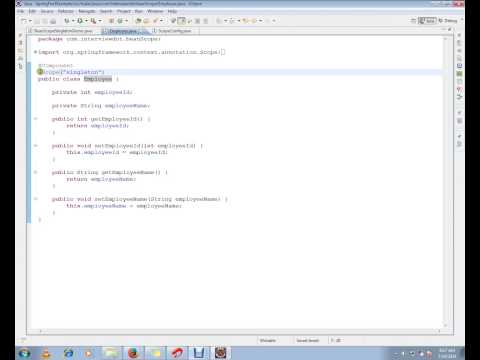Screen dimensions: 480x360
Task: Open the Search menu
Action: (106, 11)
